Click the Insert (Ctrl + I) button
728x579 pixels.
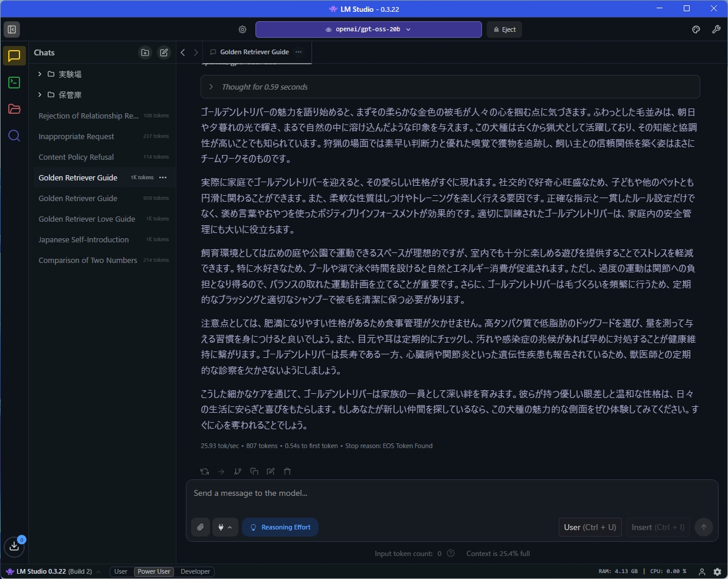[x=658, y=527]
